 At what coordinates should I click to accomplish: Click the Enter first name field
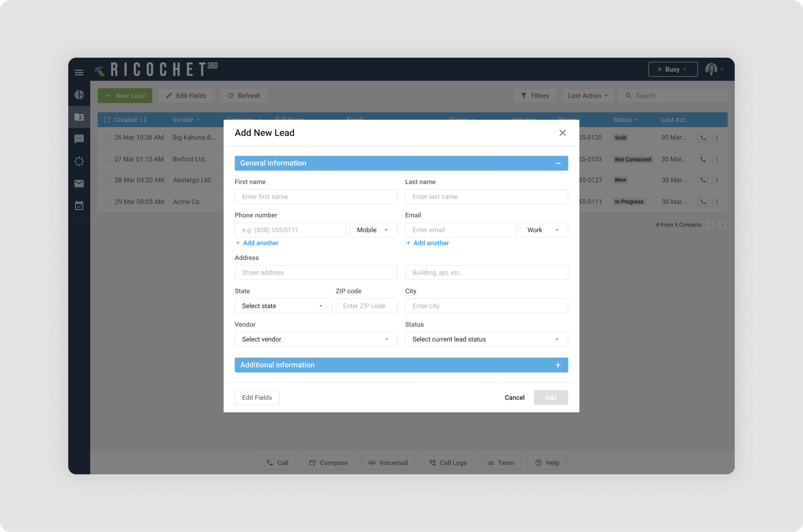coord(316,197)
